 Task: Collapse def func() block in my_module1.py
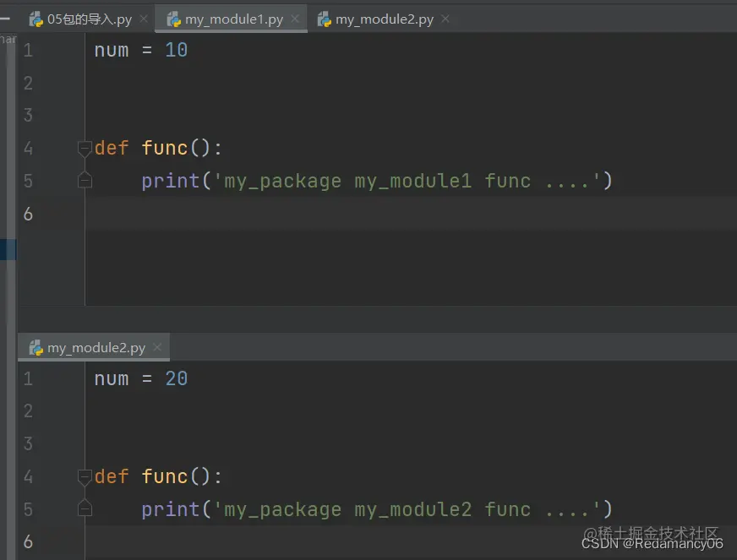click(85, 149)
